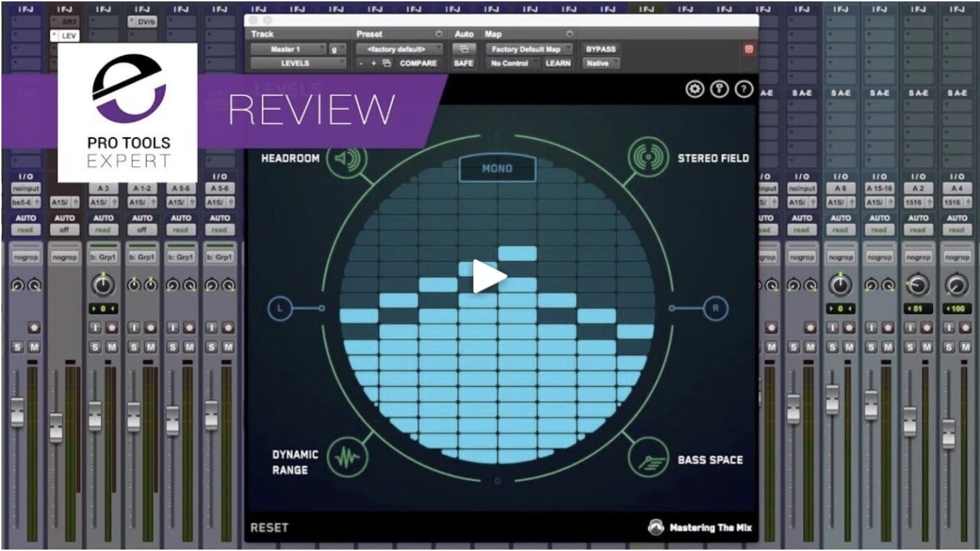Click RESET in the LEVELS plugin
Image resolution: width=980 pixels, height=551 pixels.
click(x=269, y=528)
